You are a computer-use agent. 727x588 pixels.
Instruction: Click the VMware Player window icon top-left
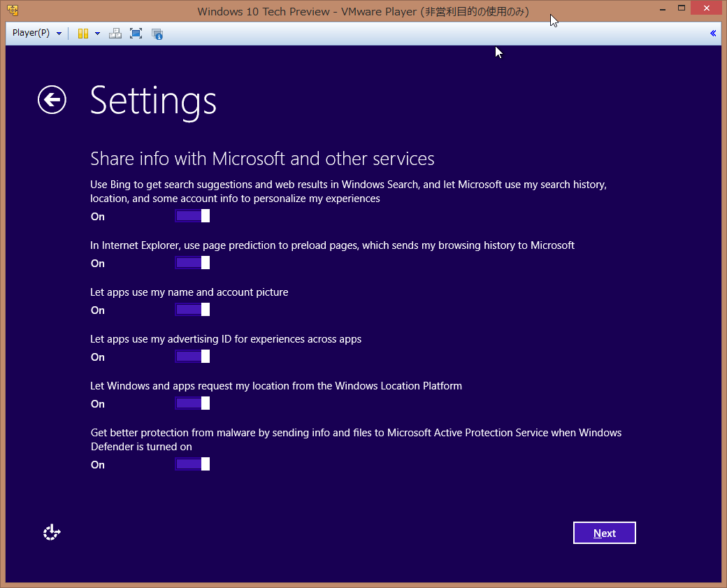(11, 10)
